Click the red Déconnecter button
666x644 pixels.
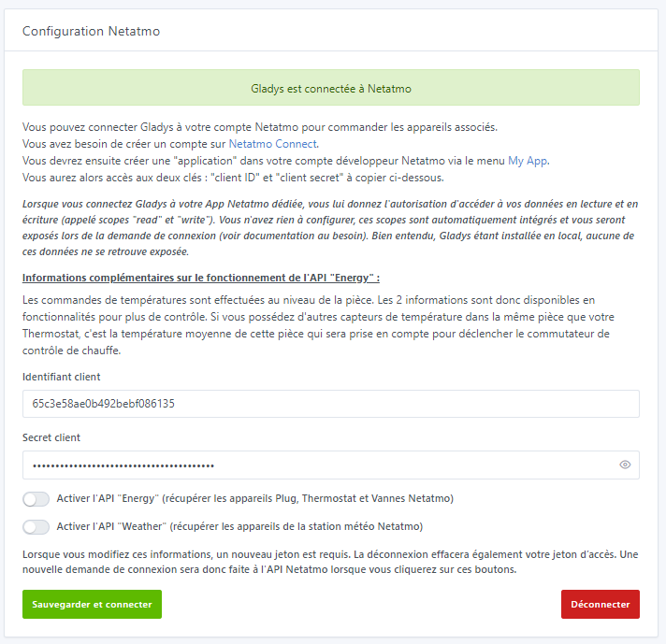click(600, 604)
